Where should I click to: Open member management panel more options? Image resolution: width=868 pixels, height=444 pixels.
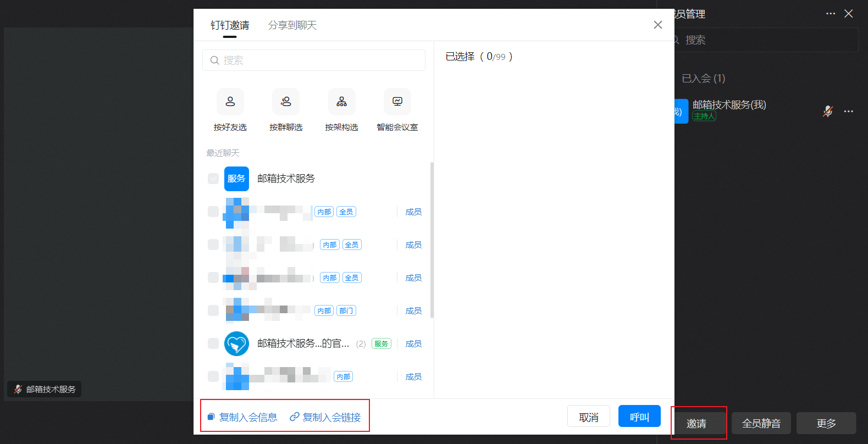pyautogui.click(x=831, y=14)
